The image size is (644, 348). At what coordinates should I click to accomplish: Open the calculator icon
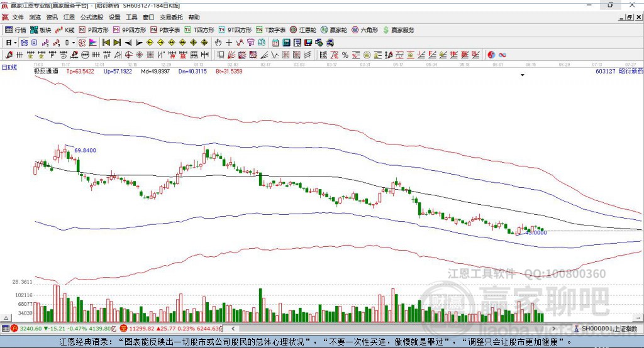coord(286,43)
